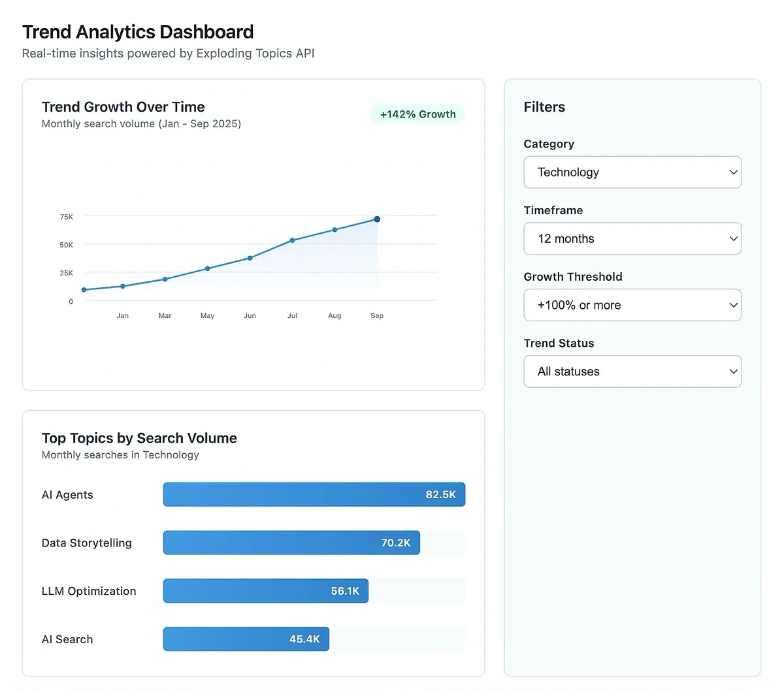The image size is (784, 698).
Task: Select the Jan data point on the trend line
Action: point(122,286)
